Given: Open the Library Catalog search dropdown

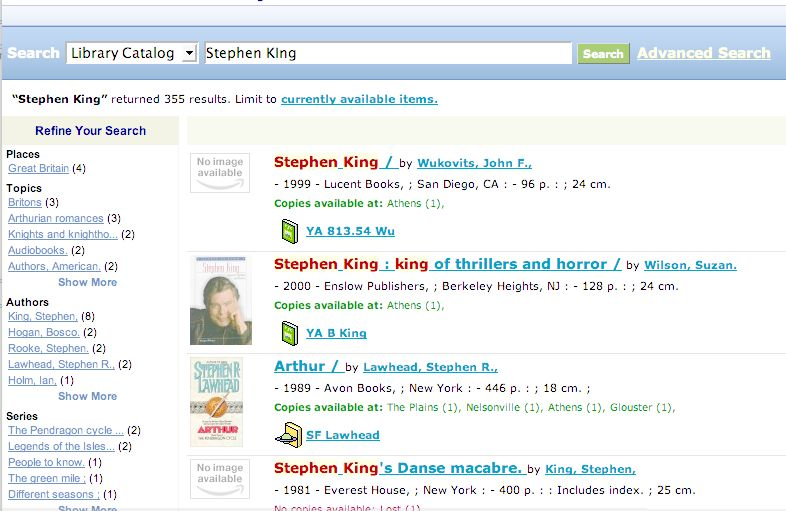Looking at the screenshot, I should (x=131, y=53).
